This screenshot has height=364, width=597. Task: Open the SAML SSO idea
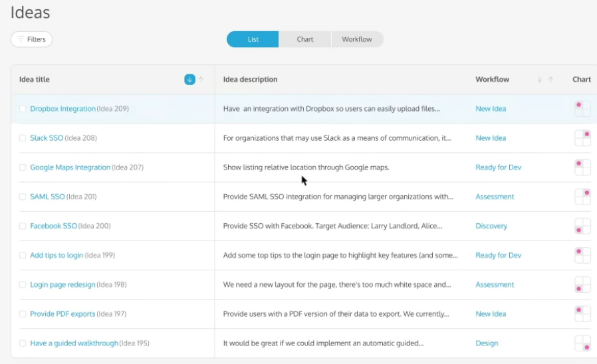click(x=47, y=197)
